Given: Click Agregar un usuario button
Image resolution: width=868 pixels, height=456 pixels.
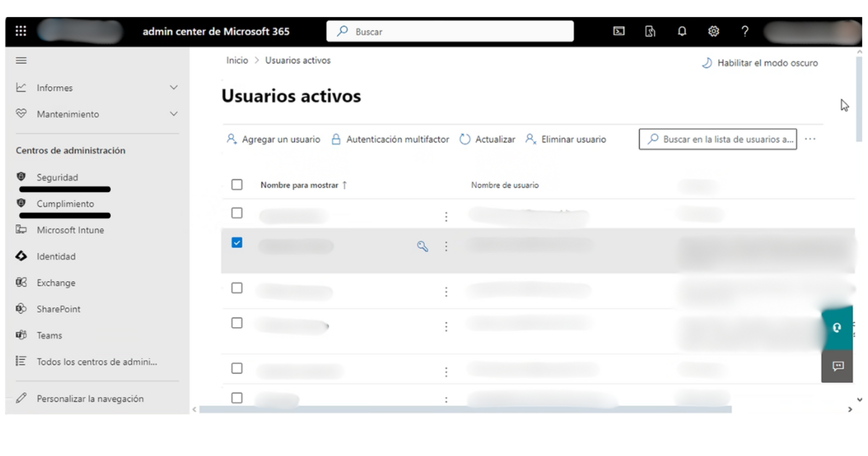Looking at the screenshot, I should (x=274, y=139).
